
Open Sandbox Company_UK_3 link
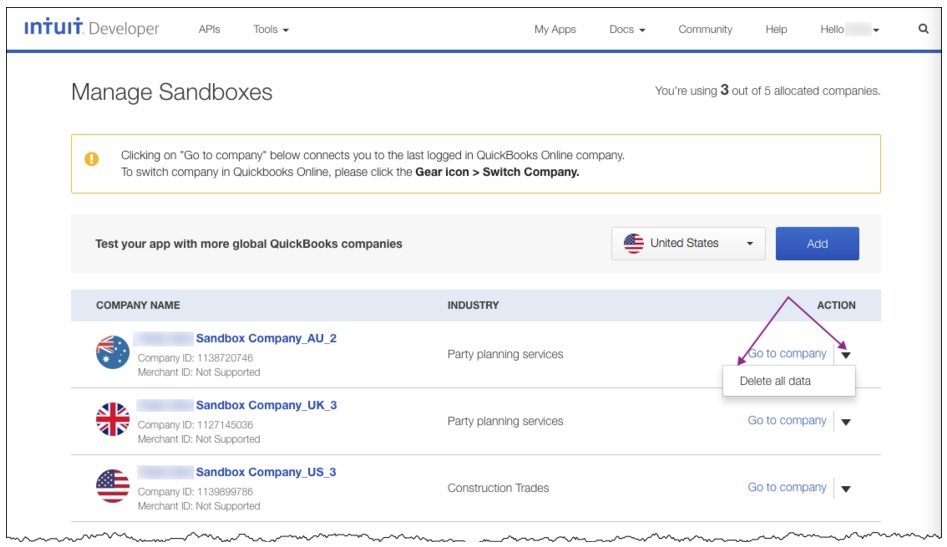[x=266, y=405]
